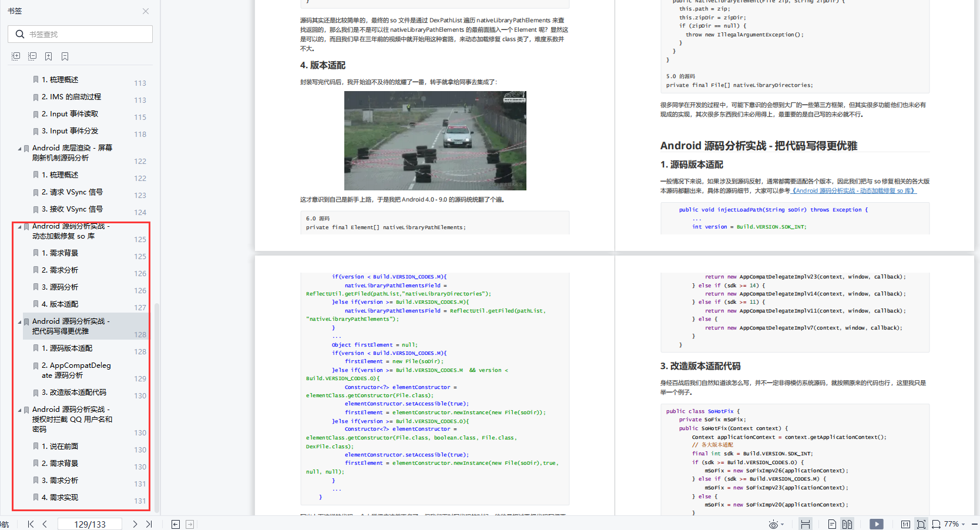Click the magnifier icon in bookmark search
Screen dimensions: 980x530
click(x=20, y=34)
